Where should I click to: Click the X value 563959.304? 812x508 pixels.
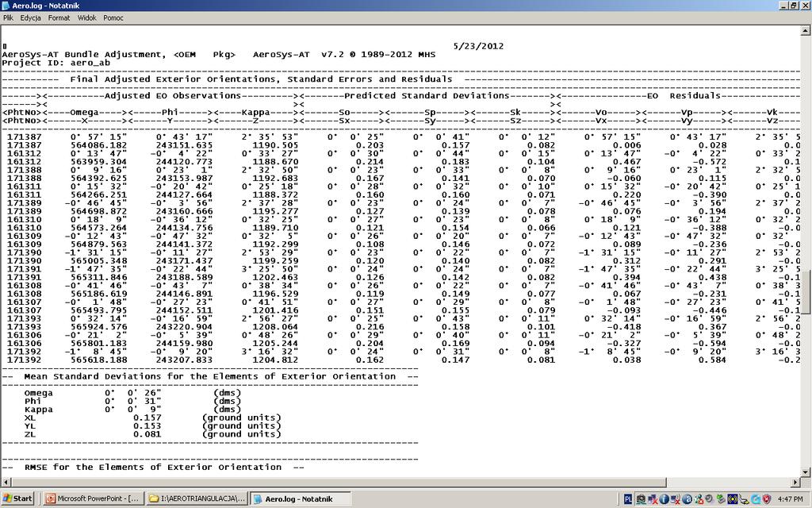(98, 162)
